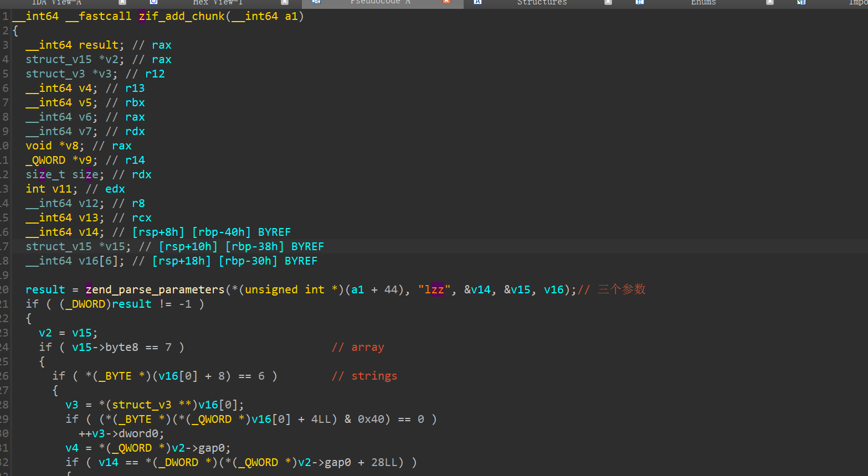The image size is (868, 476).
Task: Click the "// strings" comment
Action: [x=364, y=376]
